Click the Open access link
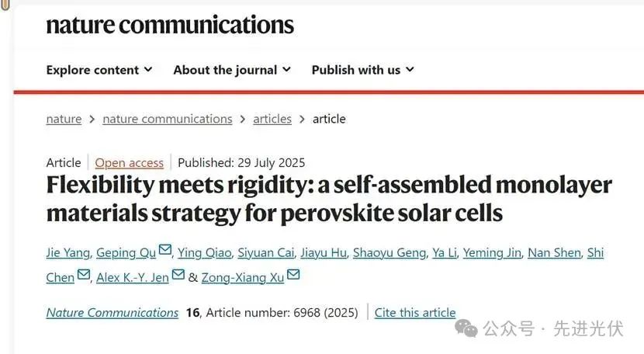Image resolution: width=644 pixels, height=354 pixels. tap(130, 163)
